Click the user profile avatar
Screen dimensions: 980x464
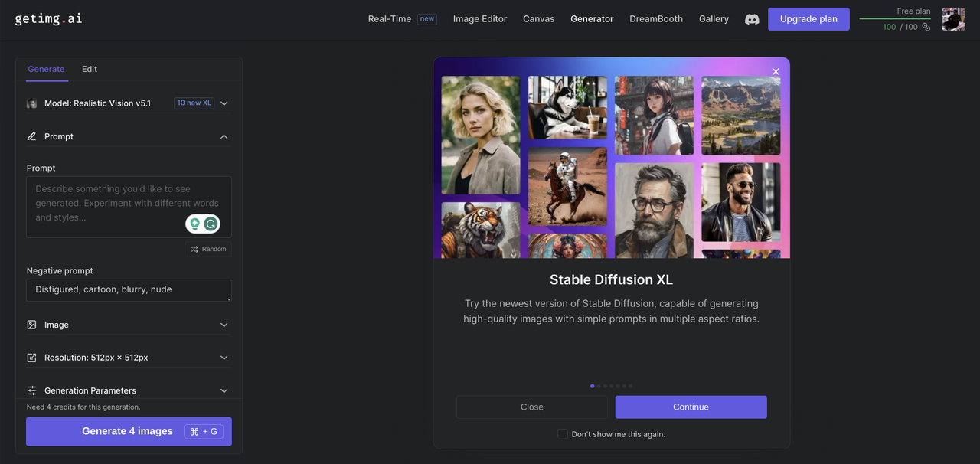tap(953, 19)
